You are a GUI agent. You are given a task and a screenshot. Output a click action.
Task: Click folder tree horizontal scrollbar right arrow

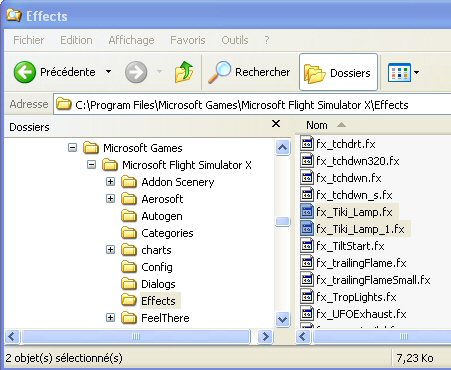pyautogui.click(x=265, y=336)
